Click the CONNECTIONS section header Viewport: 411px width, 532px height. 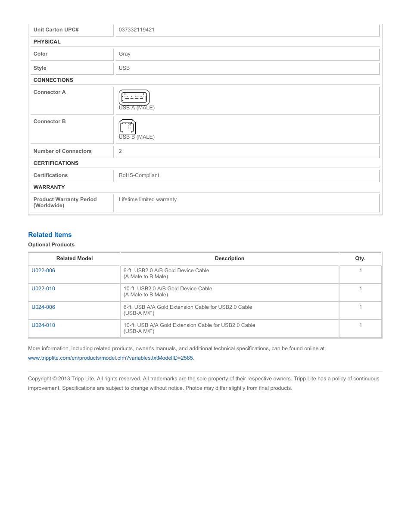[53, 80]
